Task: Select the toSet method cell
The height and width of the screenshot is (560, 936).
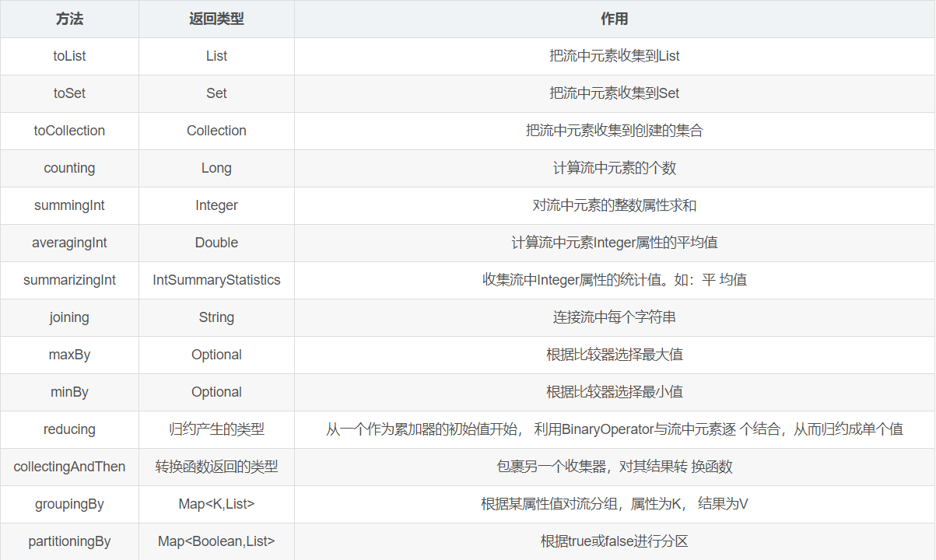Action: [x=69, y=93]
